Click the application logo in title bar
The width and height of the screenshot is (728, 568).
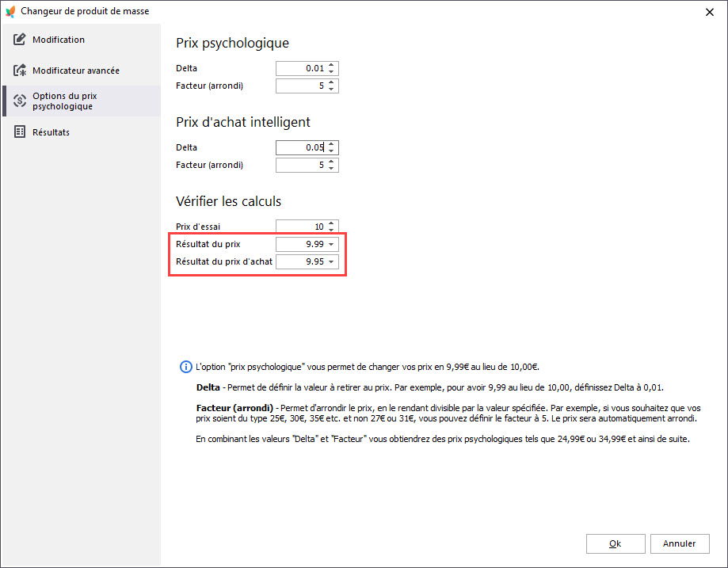(10, 11)
